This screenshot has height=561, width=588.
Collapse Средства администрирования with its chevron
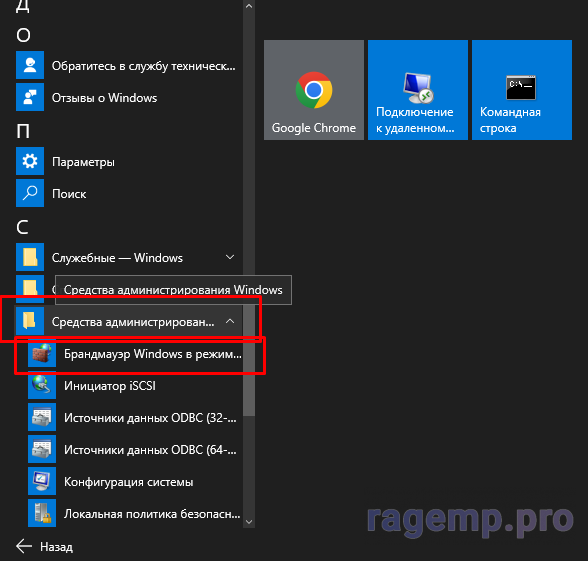click(x=230, y=321)
